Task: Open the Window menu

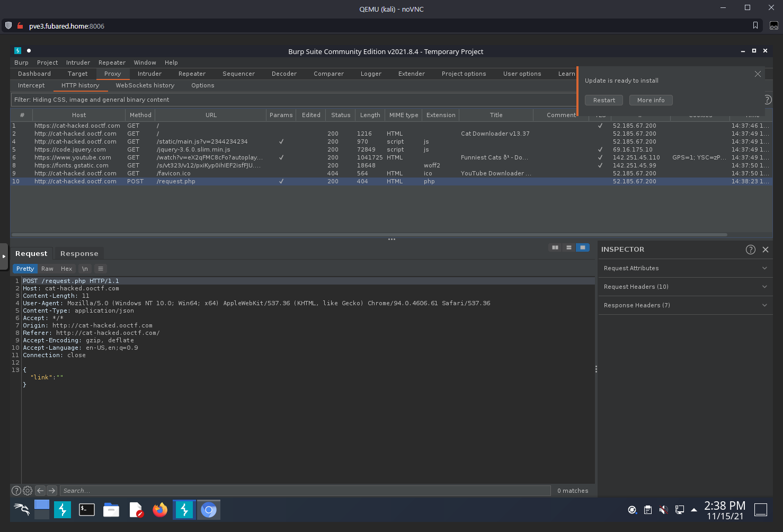Action: click(x=145, y=63)
